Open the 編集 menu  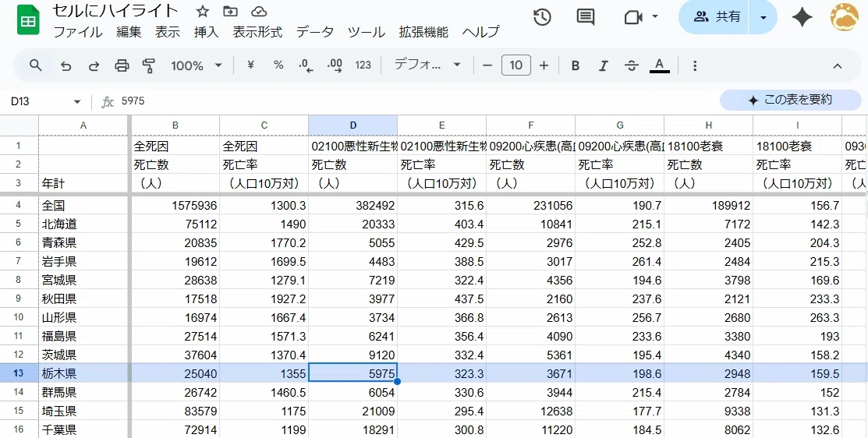click(x=129, y=32)
